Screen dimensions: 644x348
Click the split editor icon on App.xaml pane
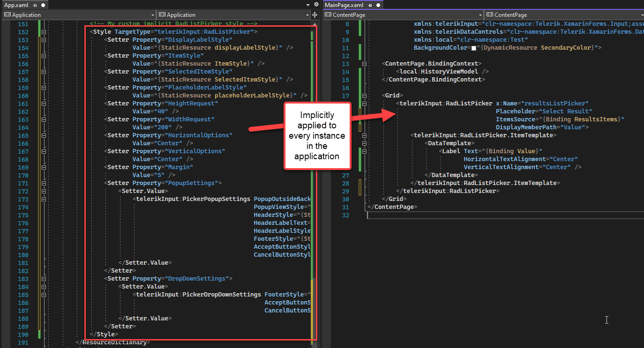[x=315, y=15]
